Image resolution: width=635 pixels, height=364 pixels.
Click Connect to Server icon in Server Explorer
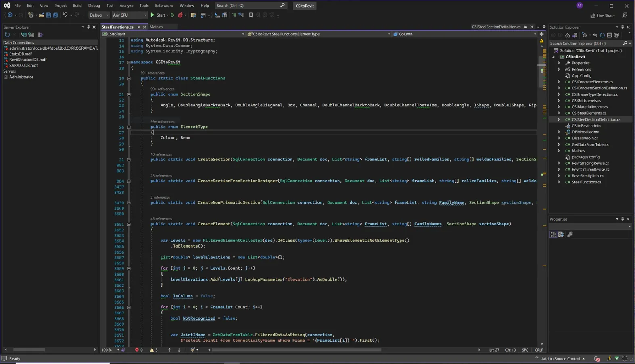point(31,35)
